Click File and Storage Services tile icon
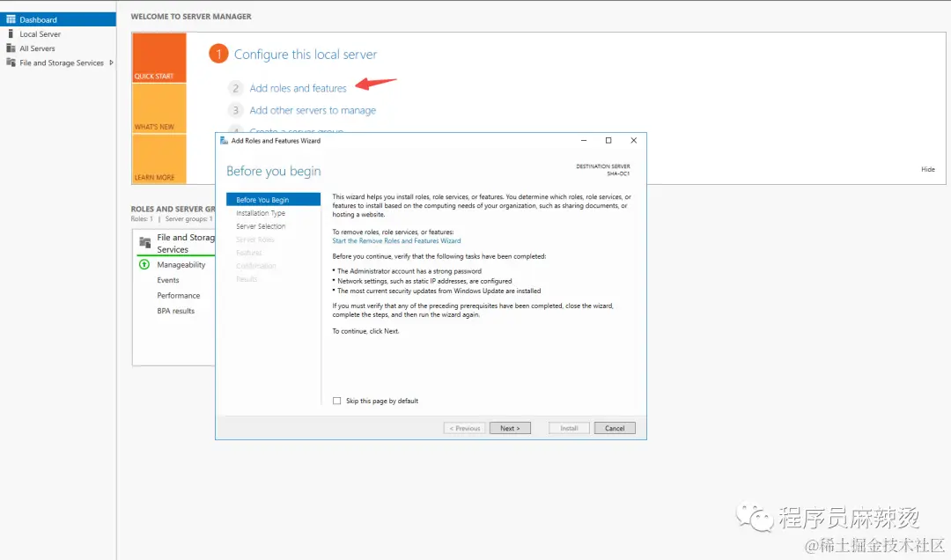Screen dimensions: 951x560 click(145, 243)
